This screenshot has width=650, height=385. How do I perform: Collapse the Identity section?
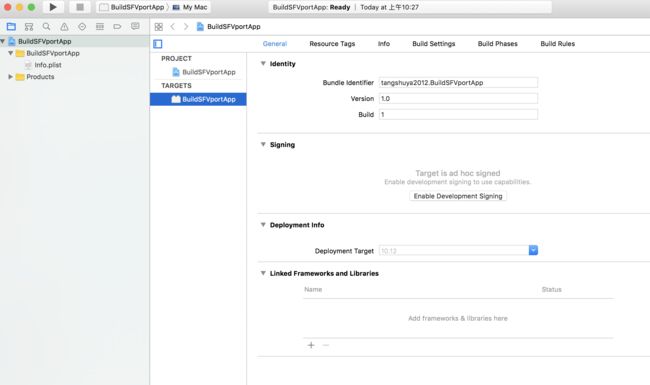coord(263,63)
